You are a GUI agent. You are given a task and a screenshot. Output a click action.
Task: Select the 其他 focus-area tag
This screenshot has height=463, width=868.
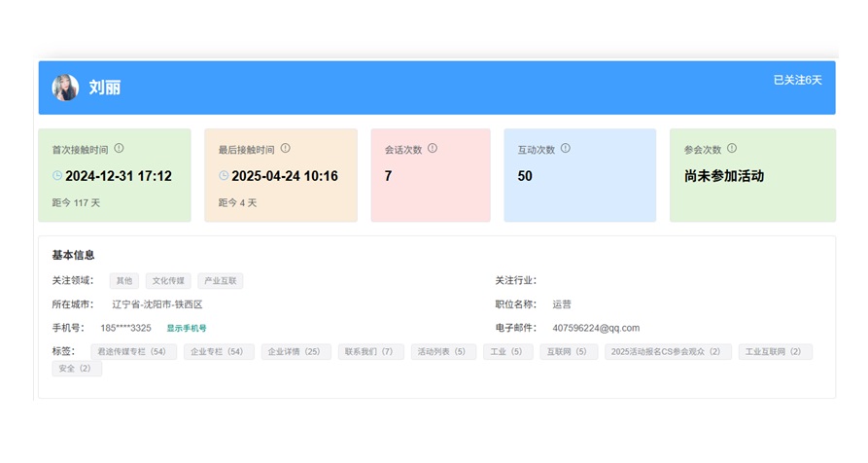coord(124,281)
